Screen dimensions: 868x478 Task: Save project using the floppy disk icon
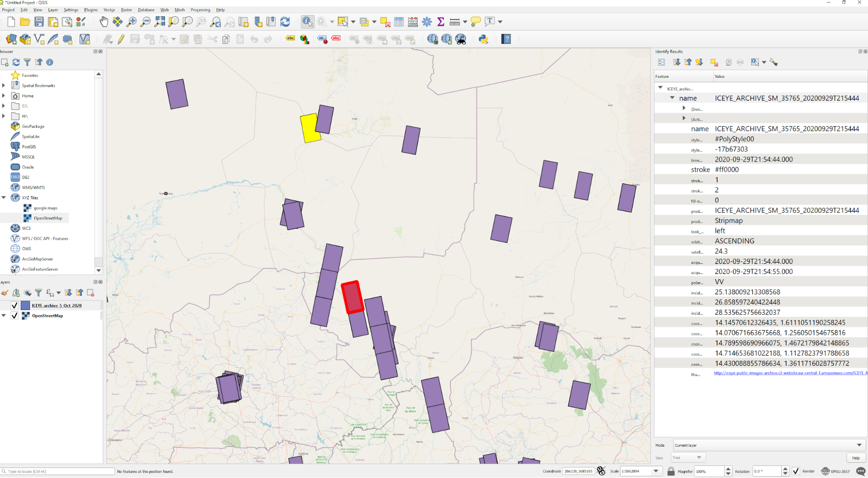(39, 22)
